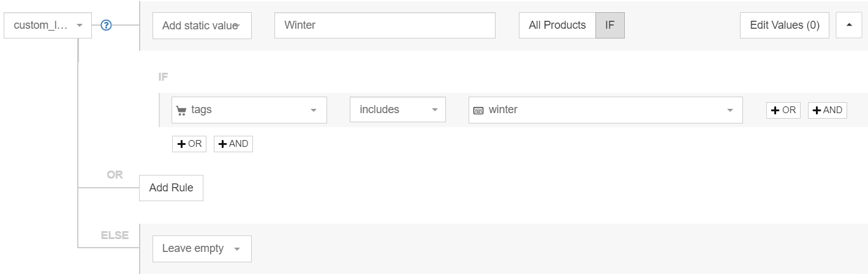Add OR condition at end of tags row
The width and height of the screenshot is (868, 277).
pos(783,110)
